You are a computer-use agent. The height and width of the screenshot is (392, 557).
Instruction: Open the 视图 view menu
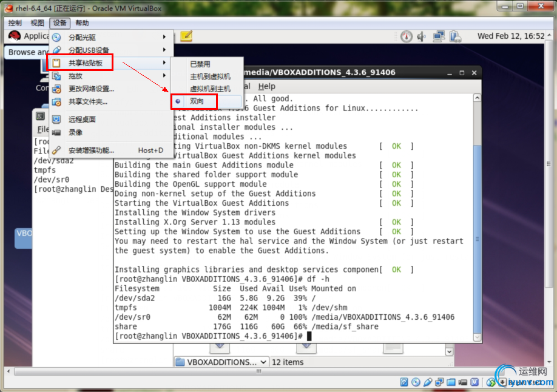coord(37,22)
